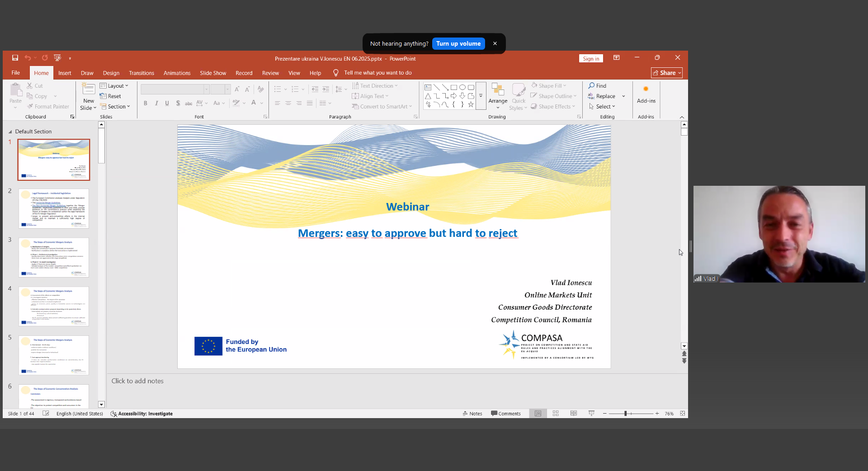This screenshot has height=471, width=868.
Task: Switch to the Slide Show tab
Action: (212, 73)
